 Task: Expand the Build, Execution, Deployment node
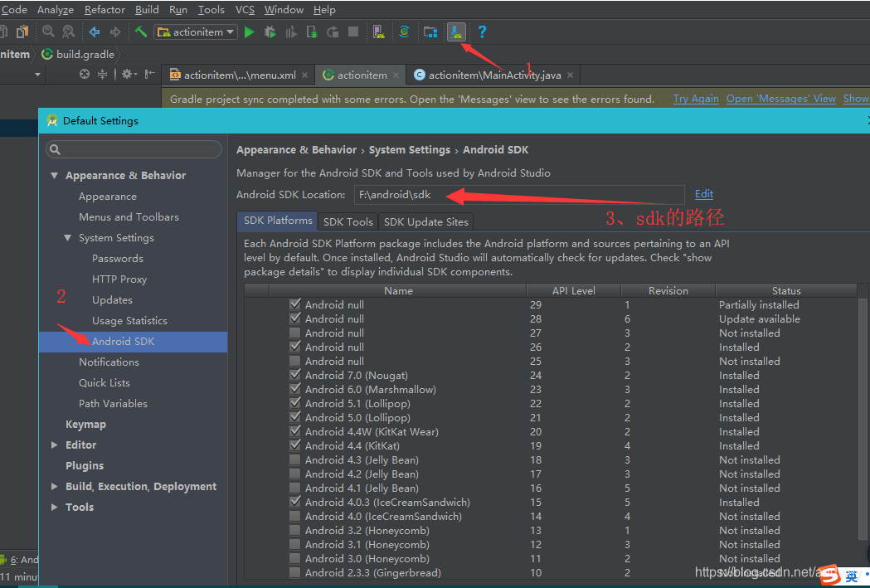(55, 487)
